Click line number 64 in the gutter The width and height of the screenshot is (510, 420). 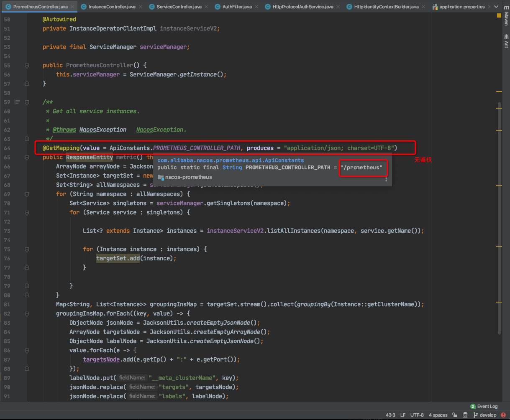(7, 148)
